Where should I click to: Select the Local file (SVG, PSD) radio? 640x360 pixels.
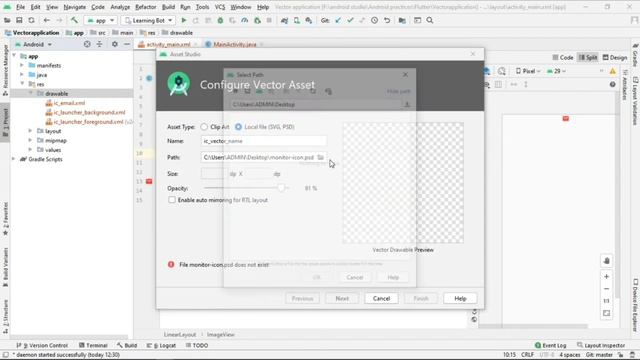tap(238, 127)
